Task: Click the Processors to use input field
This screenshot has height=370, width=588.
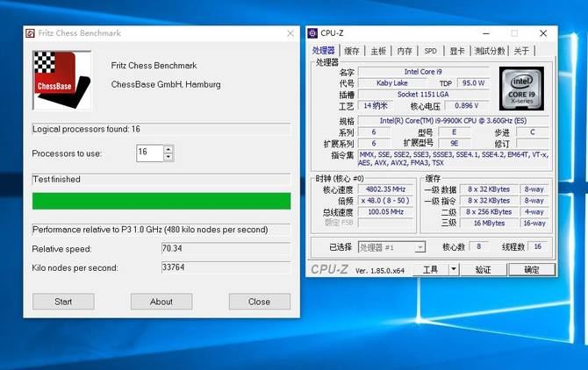Action: pyautogui.click(x=150, y=153)
